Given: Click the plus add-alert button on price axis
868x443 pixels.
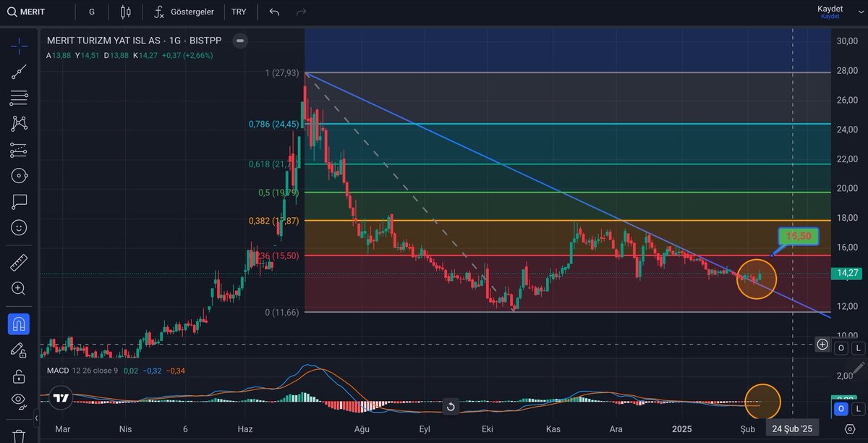Looking at the screenshot, I should coord(822,345).
